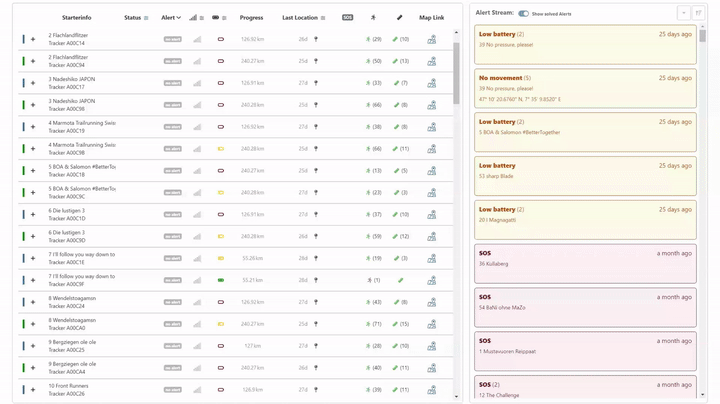Open map link for tracker A00C14
This screenshot has width=720, height=404.
click(432, 39)
